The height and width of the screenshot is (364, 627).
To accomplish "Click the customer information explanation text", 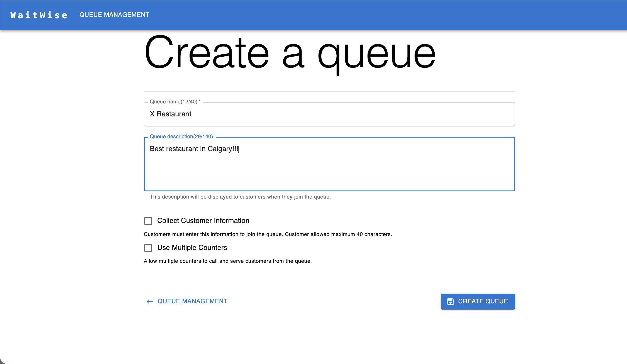I will (268, 234).
